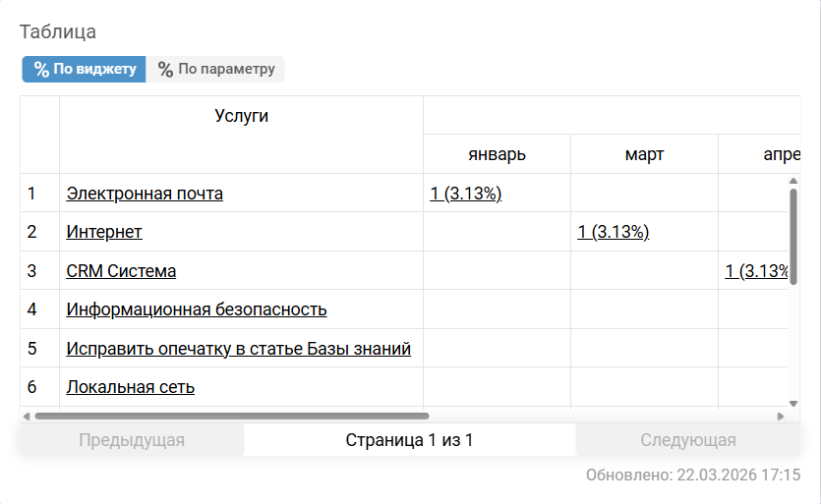Click the "Следующая" page button
The image size is (821, 504).
point(688,440)
